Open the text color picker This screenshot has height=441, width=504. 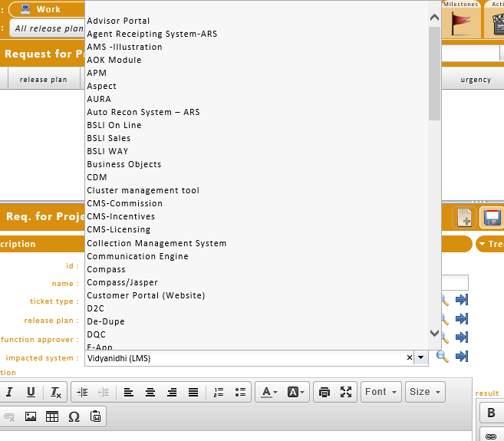tap(268, 392)
